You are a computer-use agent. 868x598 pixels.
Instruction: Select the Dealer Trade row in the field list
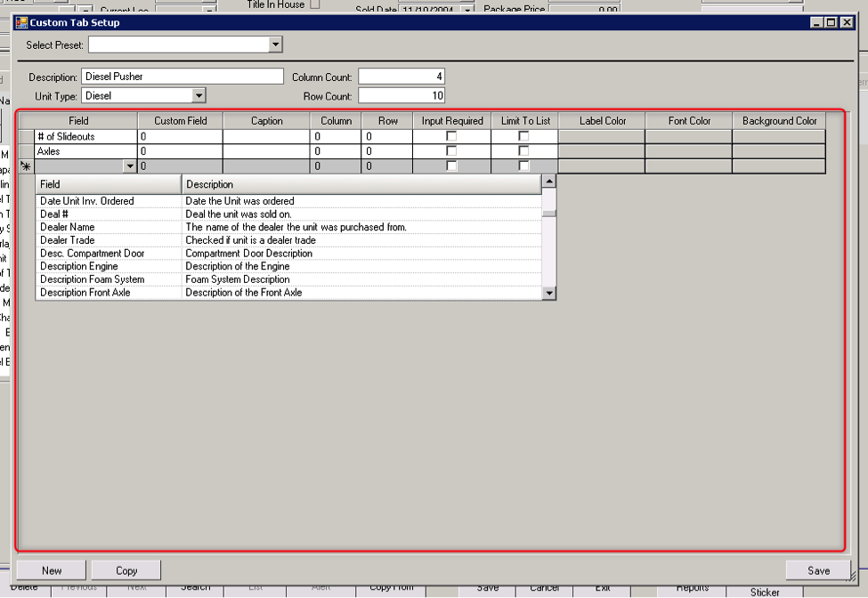point(107,240)
